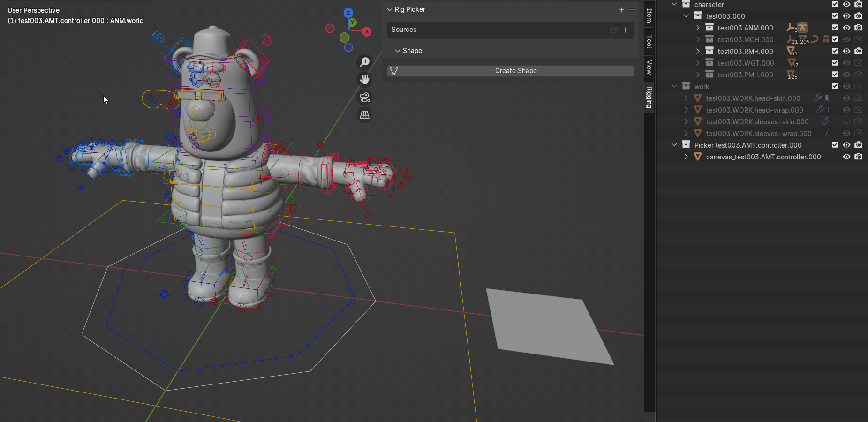Toggle the camera view icon
This screenshot has height=422, width=868.
tap(364, 98)
